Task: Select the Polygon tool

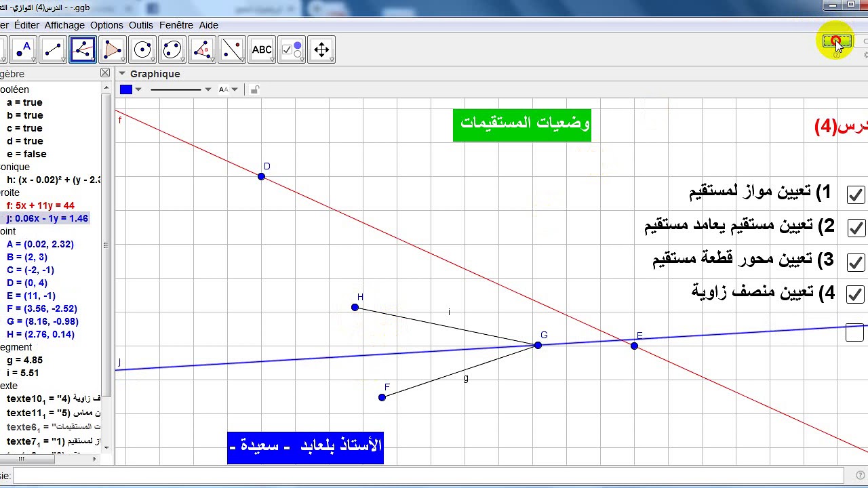Action: point(113,49)
